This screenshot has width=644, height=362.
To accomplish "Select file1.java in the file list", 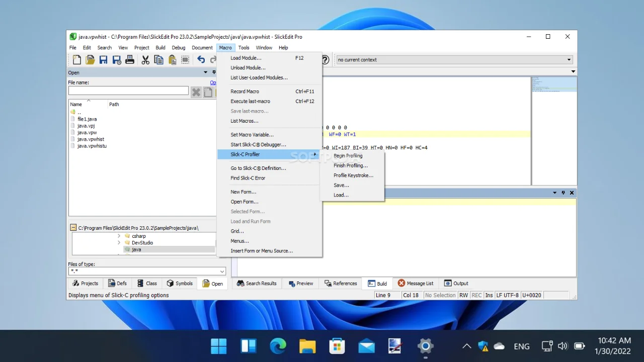I will point(87,119).
